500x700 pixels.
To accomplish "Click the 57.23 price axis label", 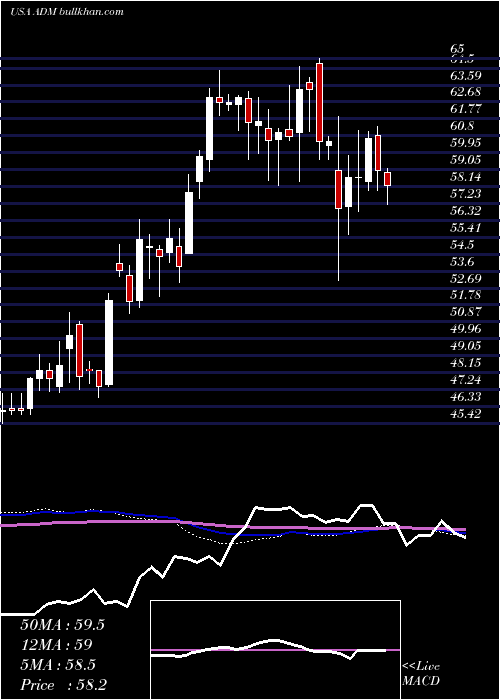I will point(466,194).
